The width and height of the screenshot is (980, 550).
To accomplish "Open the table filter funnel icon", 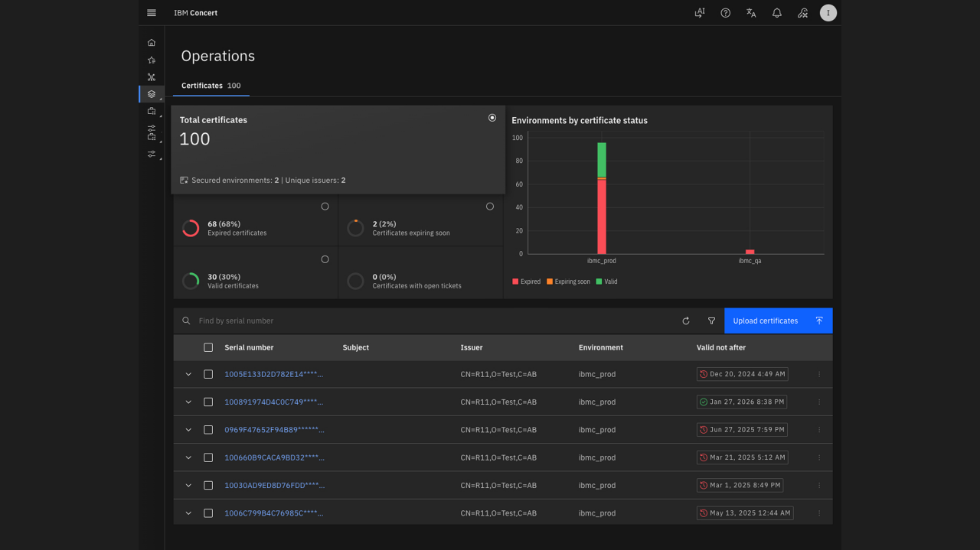I will [x=711, y=321].
